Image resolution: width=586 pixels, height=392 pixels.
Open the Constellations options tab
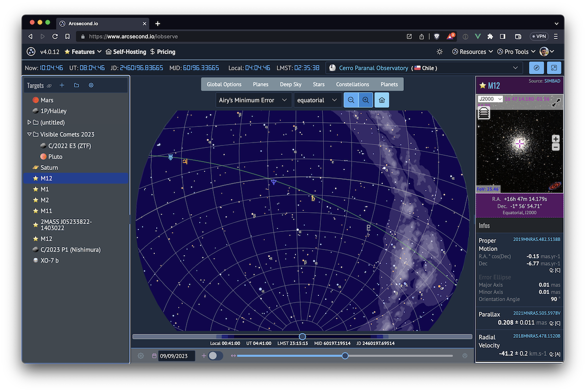[x=352, y=84]
